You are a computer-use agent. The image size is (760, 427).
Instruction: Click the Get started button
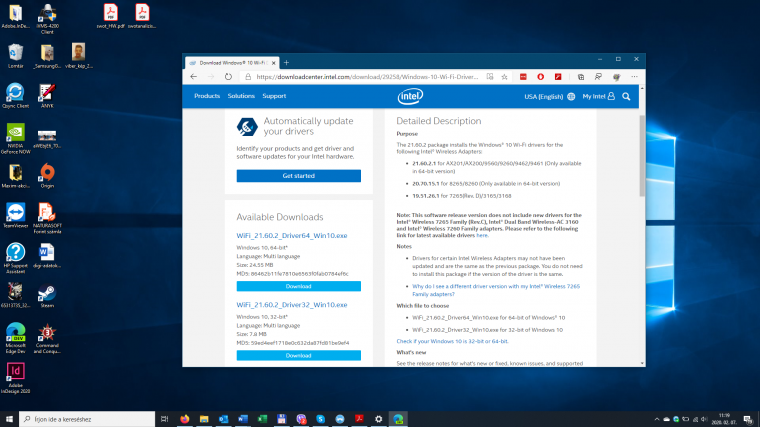tap(299, 175)
